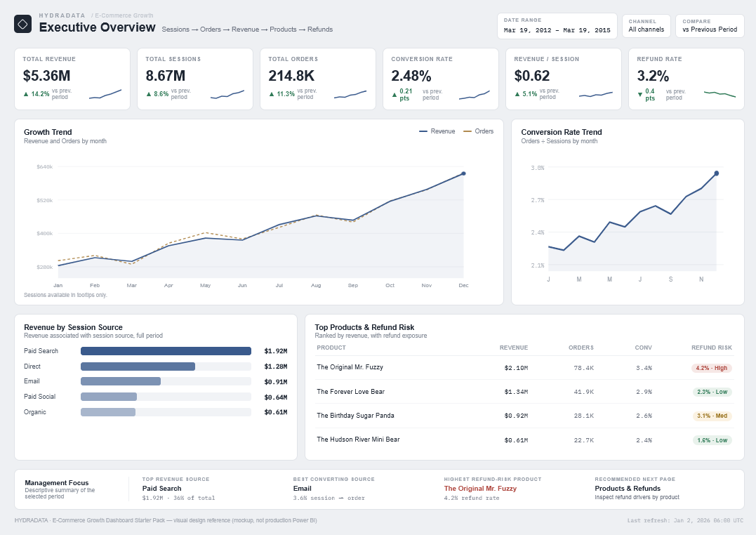Screen dimensions: 756x535
Task: Click the $1.92M Paid Search value
Action: [x=276, y=351]
